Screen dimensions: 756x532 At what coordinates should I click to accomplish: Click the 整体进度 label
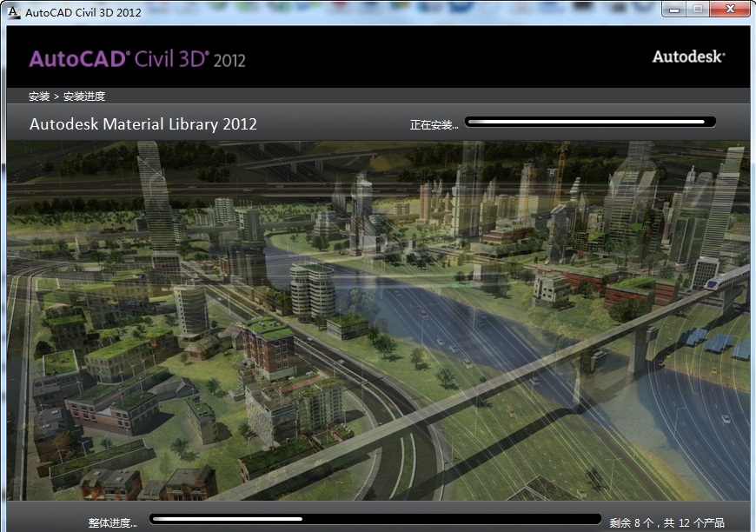pos(112,522)
